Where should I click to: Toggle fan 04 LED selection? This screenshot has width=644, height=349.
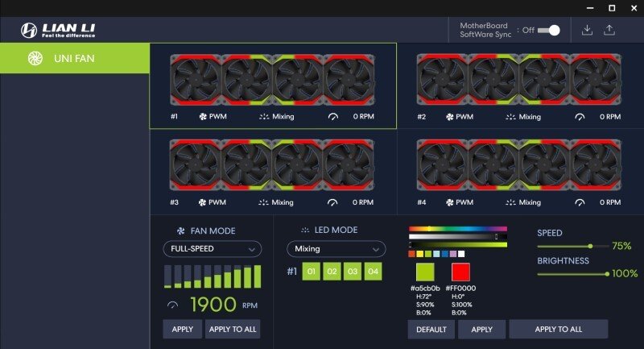pyautogui.click(x=373, y=272)
